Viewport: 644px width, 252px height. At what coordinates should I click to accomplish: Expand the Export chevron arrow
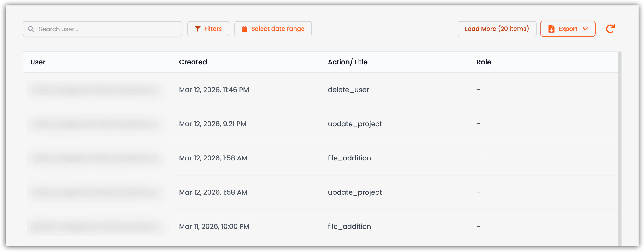pos(585,29)
